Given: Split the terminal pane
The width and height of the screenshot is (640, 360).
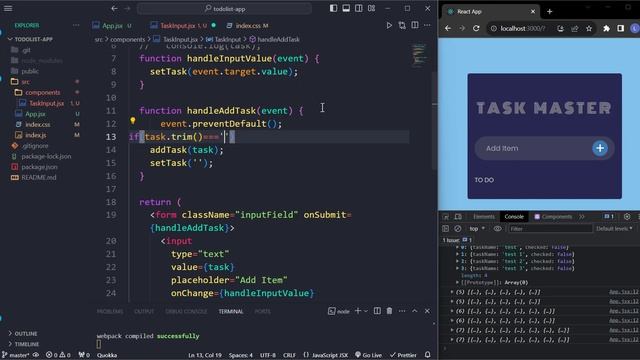Looking at the screenshot, I should point(377,311).
